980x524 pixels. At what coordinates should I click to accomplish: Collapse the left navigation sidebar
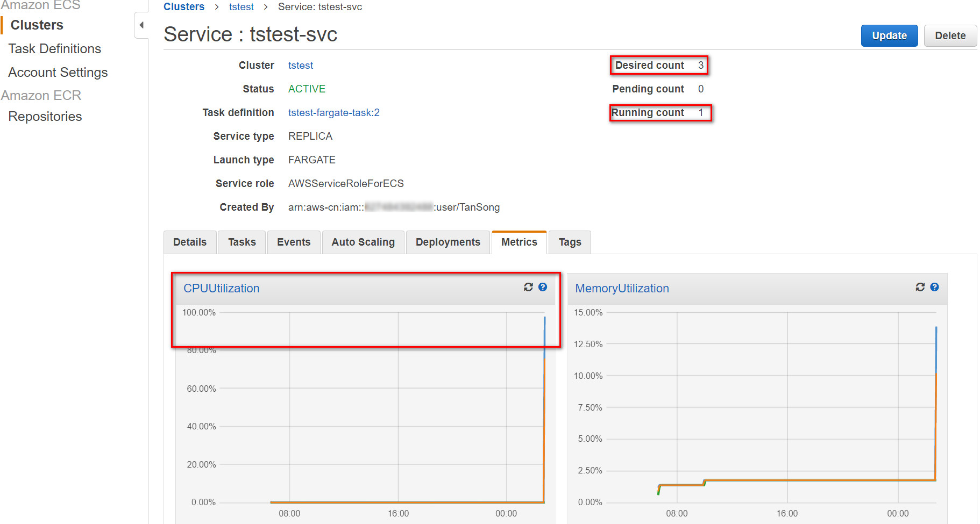coord(141,25)
